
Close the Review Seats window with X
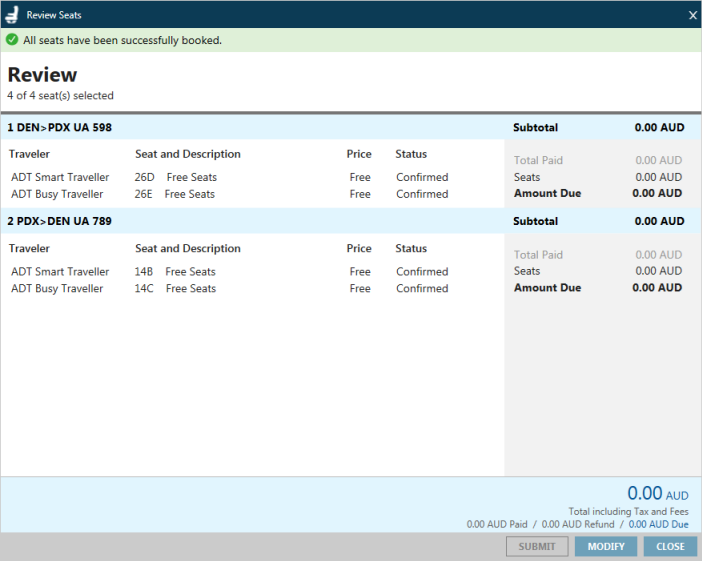click(693, 15)
